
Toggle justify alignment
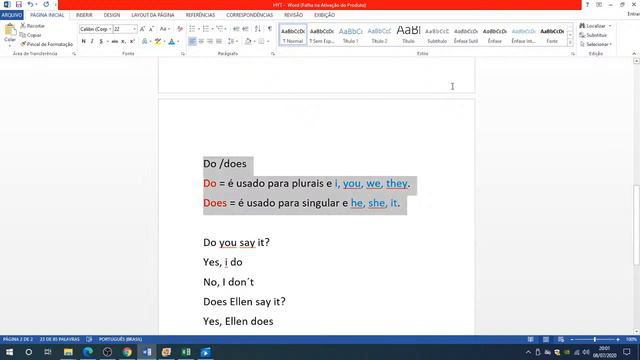click(219, 41)
